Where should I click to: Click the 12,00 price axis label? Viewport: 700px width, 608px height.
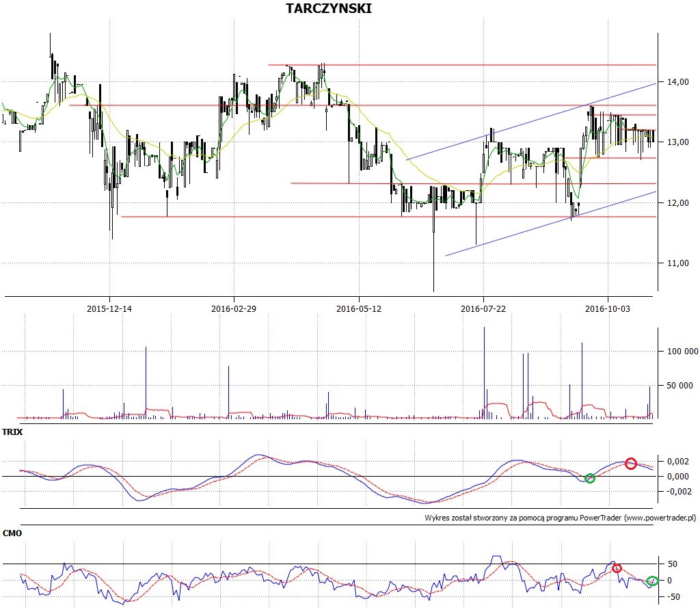(678, 203)
